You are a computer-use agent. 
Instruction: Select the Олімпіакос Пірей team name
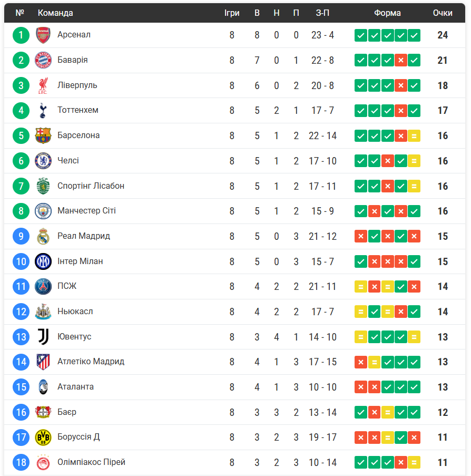(91, 462)
